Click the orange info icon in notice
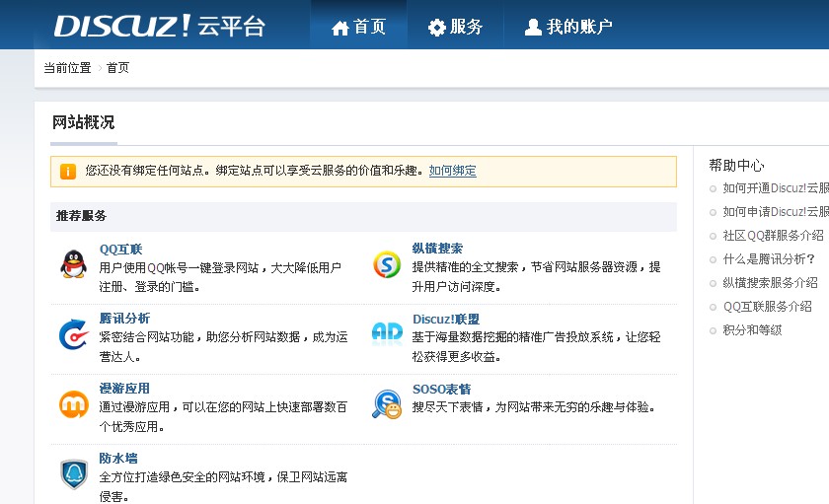Image resolution: width=829 pixels, height=504 pixels. (68, 172)
